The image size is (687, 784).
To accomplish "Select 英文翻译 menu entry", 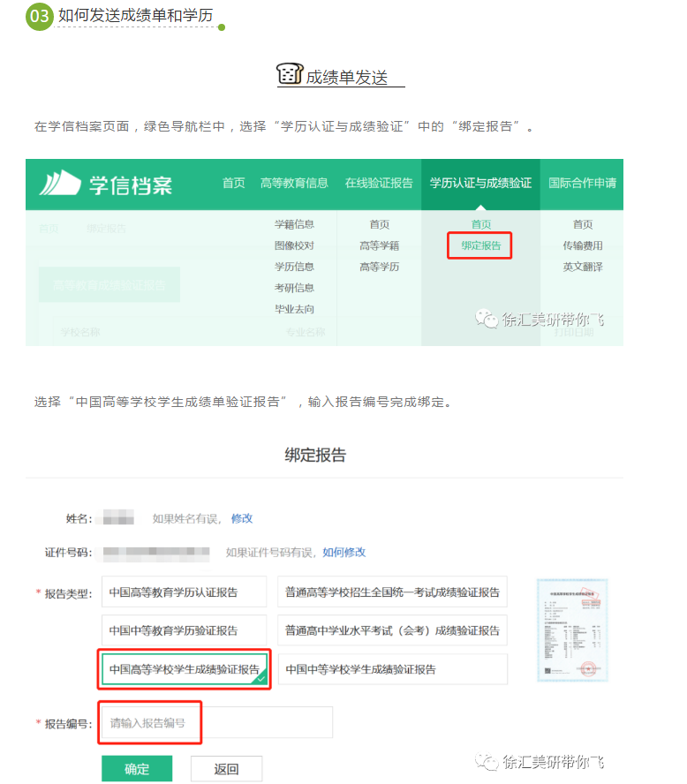I will tap(583, 267).
